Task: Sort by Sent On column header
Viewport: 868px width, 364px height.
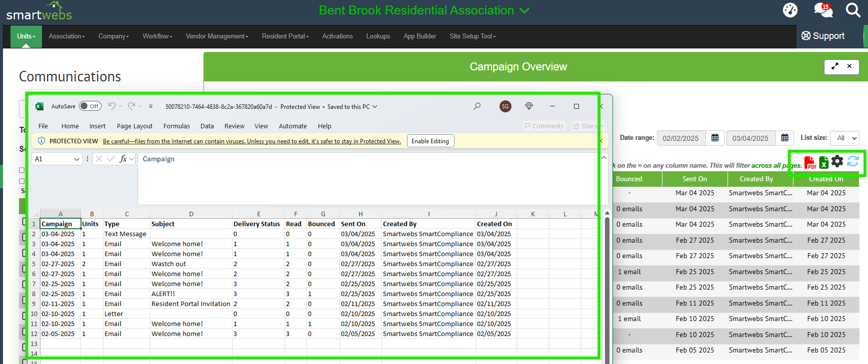Action: (695, 179)
